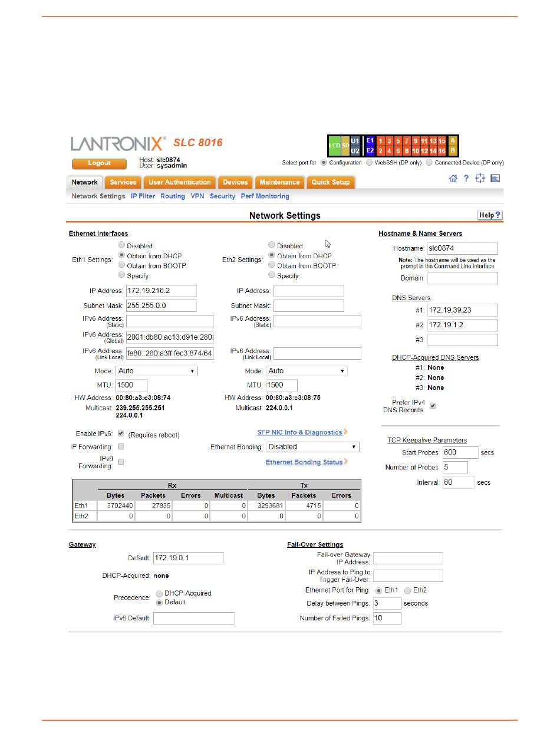Select device port 13 icon
560x743 pixels.
coord(433,141)
